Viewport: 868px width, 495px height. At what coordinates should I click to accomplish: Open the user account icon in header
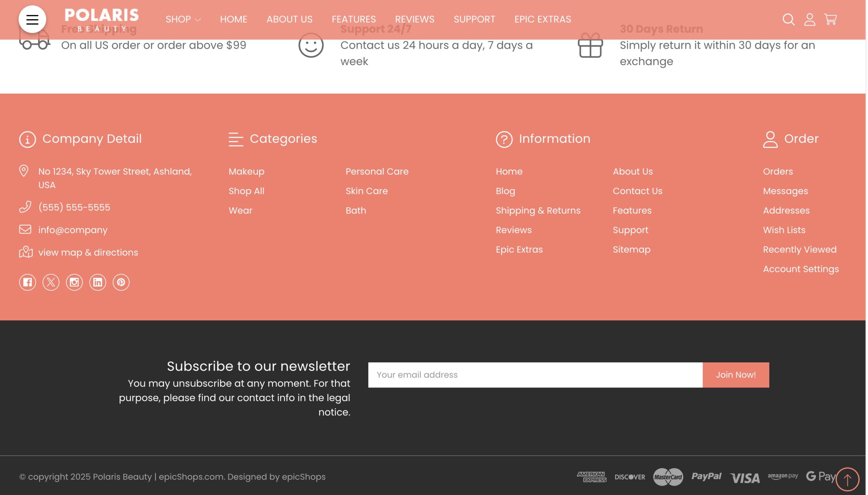coord(809,19)
